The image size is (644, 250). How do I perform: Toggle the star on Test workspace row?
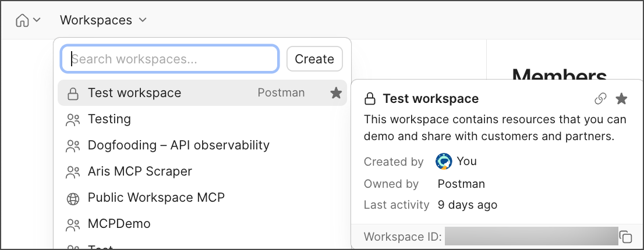coord(336,93)
